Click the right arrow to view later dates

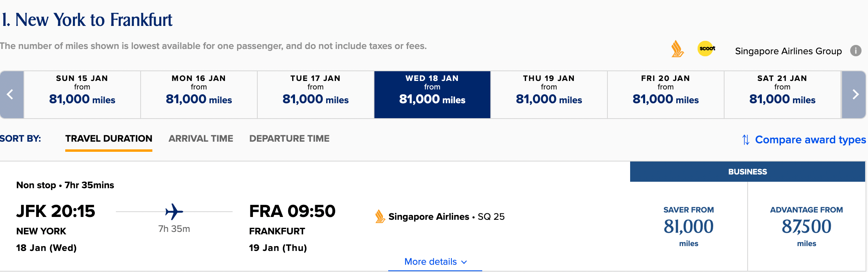[x=856, y=94]
